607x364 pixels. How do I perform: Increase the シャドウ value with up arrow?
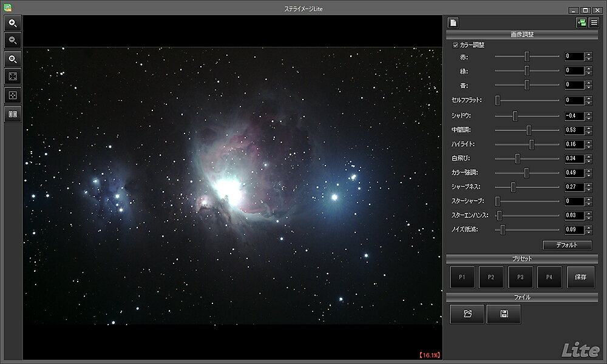point(589,113)
